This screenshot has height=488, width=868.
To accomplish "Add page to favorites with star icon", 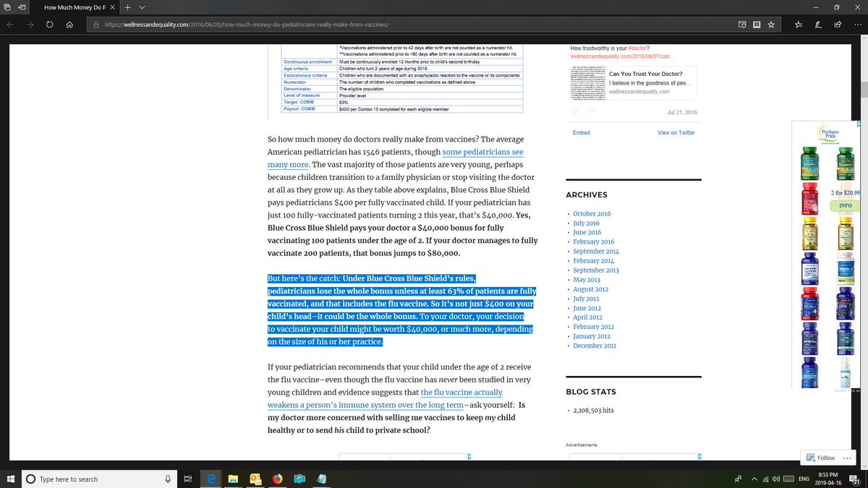I will click(x=771, y=24).
